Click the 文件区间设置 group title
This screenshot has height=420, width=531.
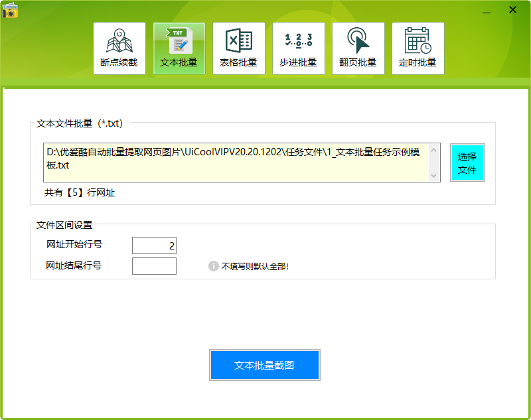(64, 225)
